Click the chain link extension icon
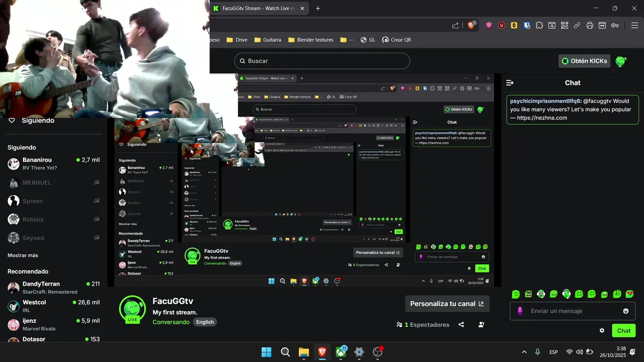Viewport: 644px width, 362px height. coord(577,25)
